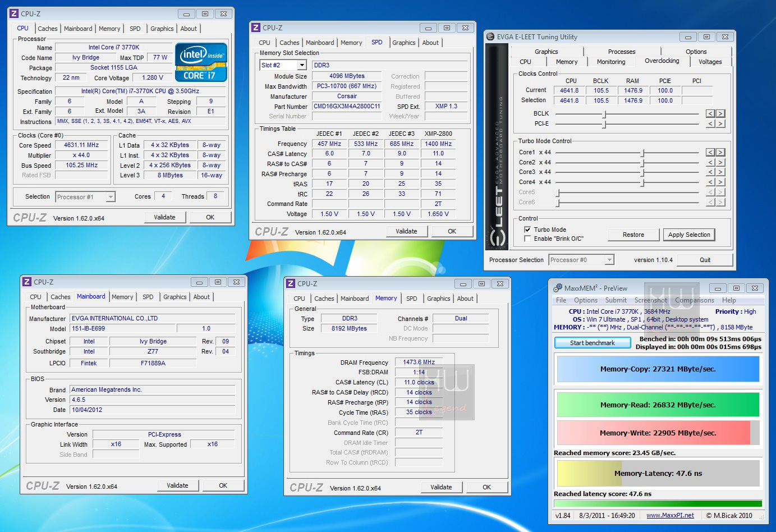This screenshot has height=532, width=776.
Task: Click the CPU Selection field showing 4641.8
Action: 569,100
